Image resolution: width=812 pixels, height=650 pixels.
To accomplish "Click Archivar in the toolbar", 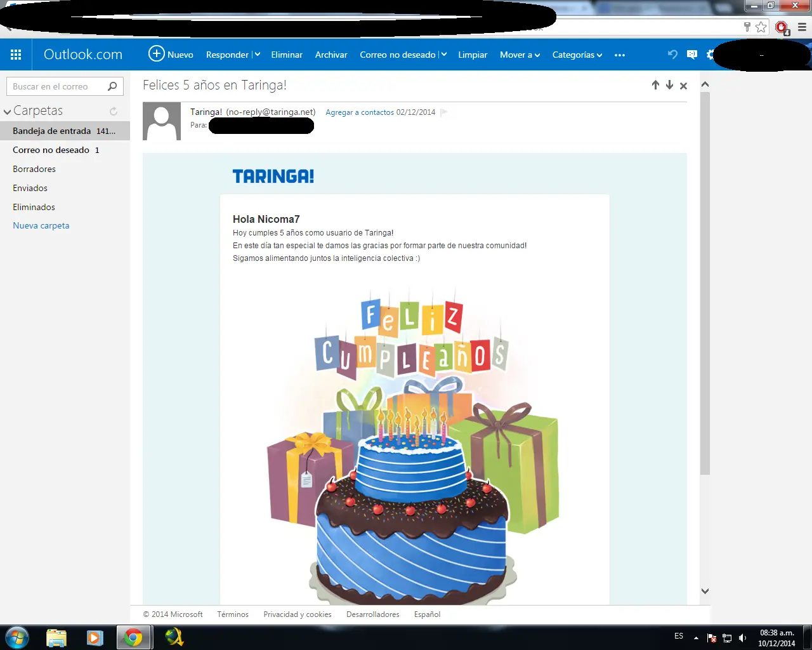I will [331, 55].
